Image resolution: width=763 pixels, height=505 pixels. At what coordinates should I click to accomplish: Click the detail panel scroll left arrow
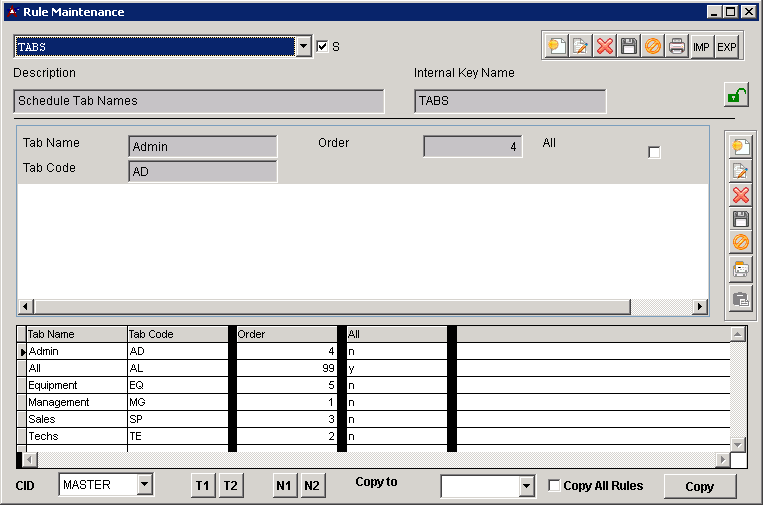(x=26, y=307)
